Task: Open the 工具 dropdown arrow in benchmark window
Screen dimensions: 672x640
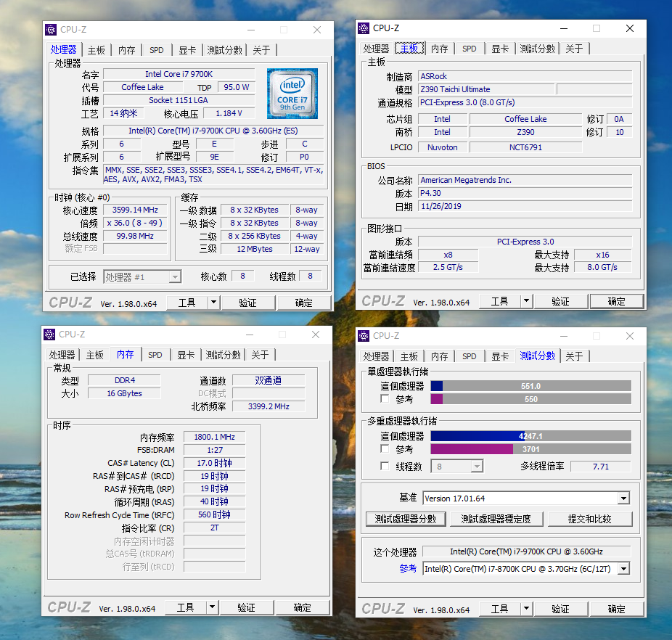Action: 527,608
